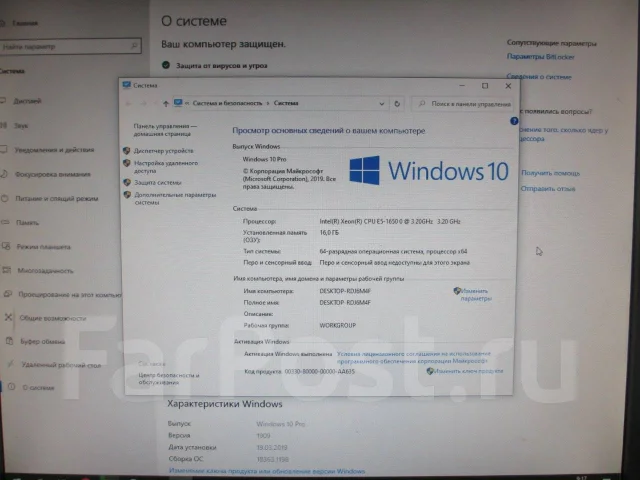Open help with blue question mark icon
Screen dimensions: 640x480
[x=514, y=121]
